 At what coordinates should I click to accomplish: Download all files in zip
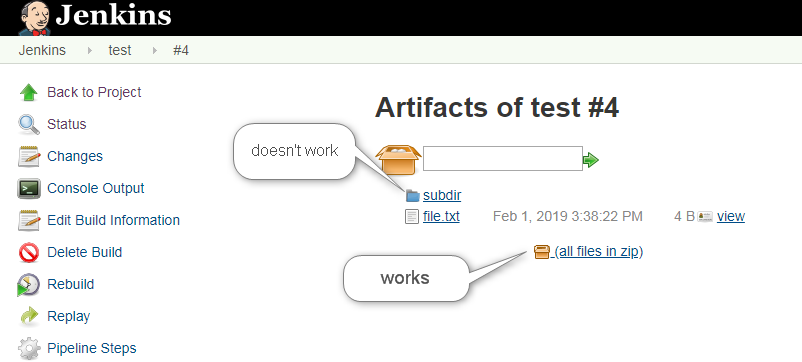pyautogui.click(x=598, y=252)
